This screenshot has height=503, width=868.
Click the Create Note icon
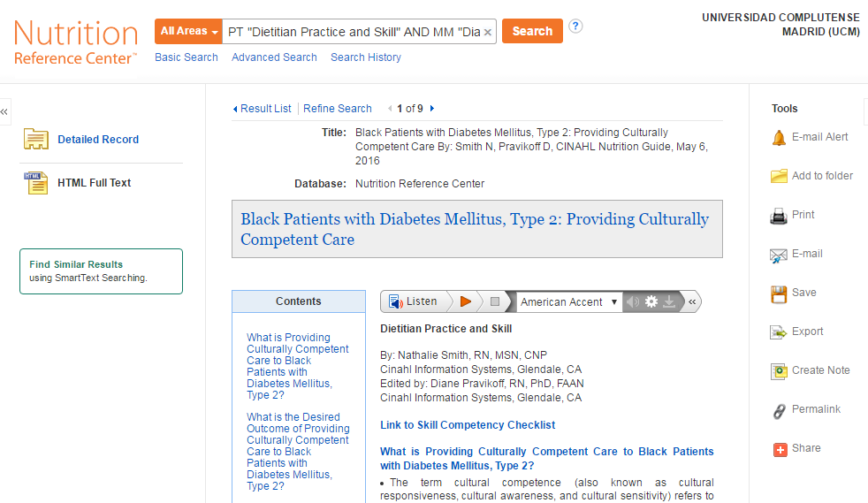point(779,370)
